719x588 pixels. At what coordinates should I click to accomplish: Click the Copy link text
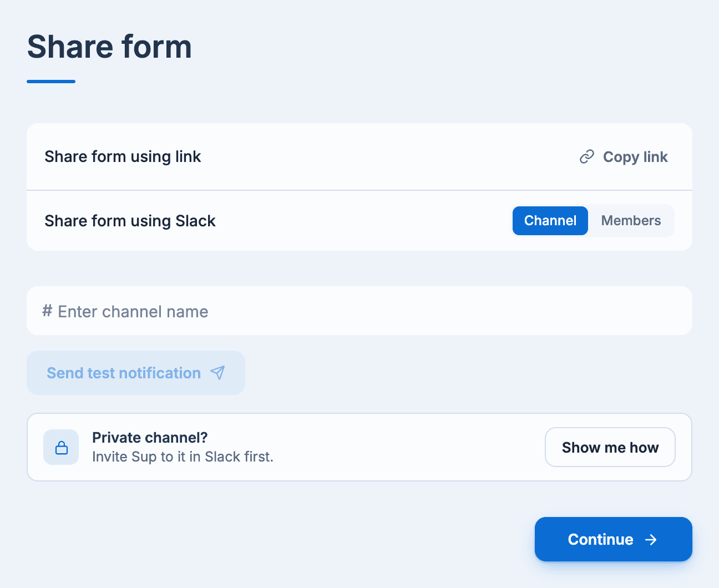coord(635,157)
